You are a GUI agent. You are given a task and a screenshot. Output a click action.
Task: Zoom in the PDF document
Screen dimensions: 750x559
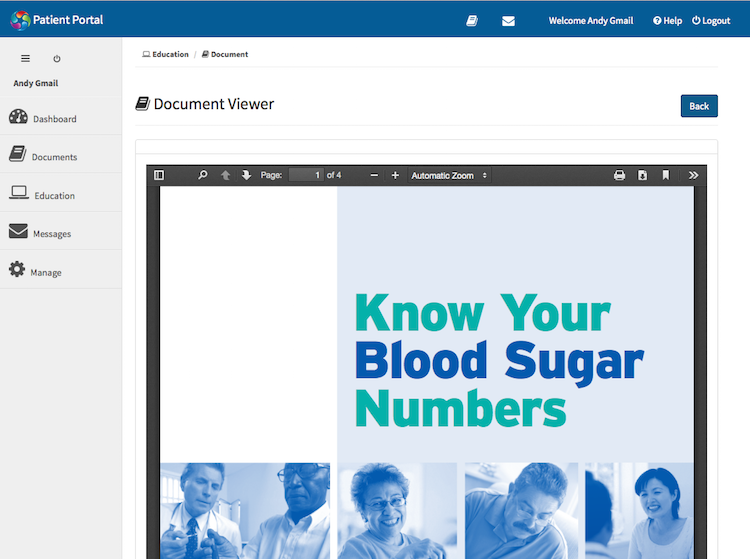pos(395,175)
